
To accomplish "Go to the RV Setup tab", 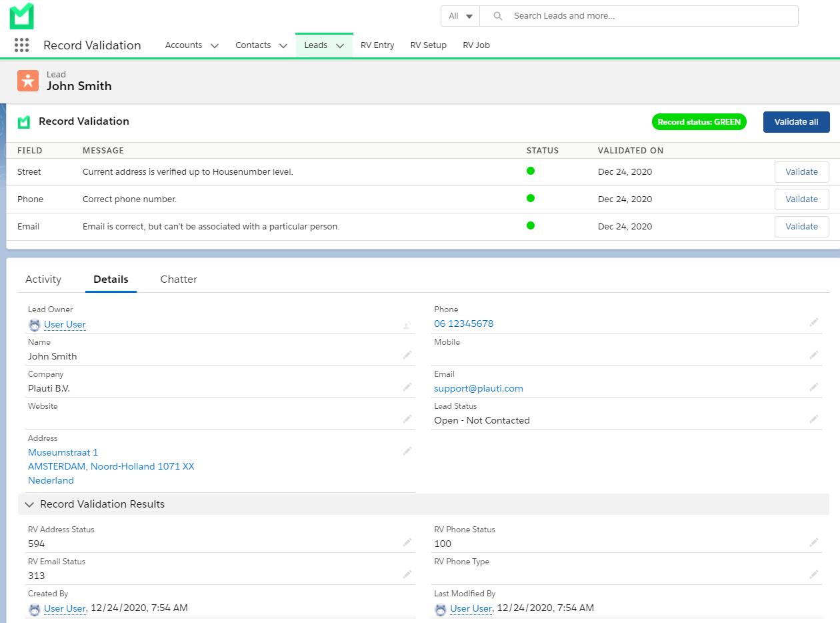I will [429, 45].
